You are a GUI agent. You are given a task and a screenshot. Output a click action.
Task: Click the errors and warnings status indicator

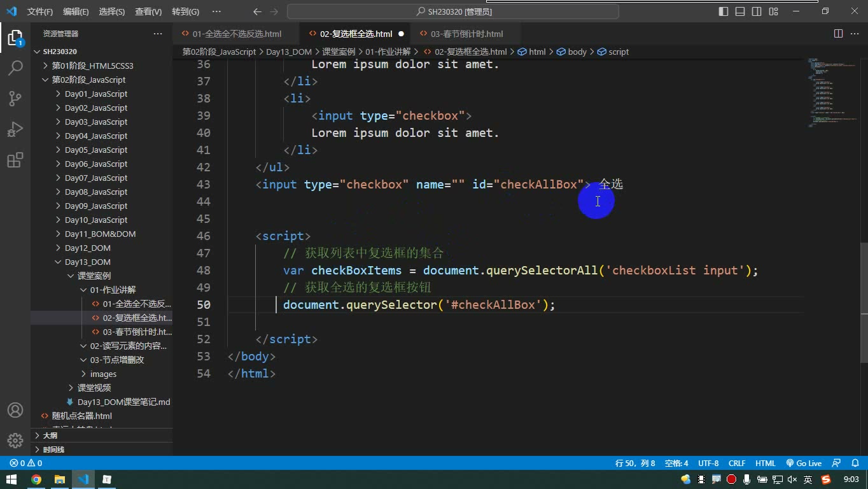[26, 463]
